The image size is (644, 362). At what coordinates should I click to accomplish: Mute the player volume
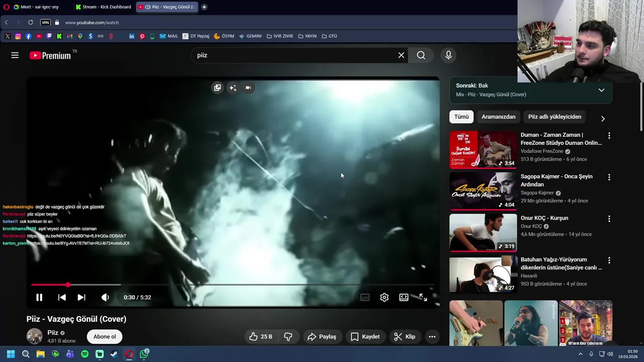pos(105,297)
